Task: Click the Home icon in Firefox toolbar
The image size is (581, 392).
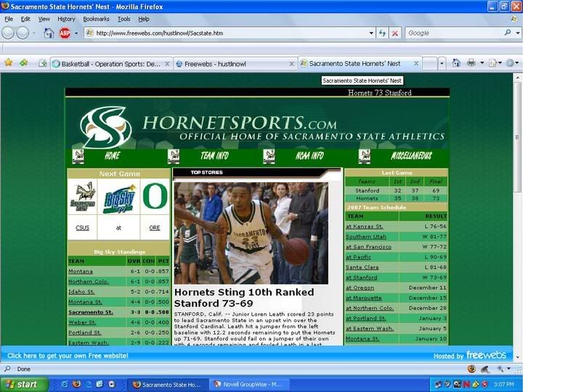Action: (x=49, y=33)
